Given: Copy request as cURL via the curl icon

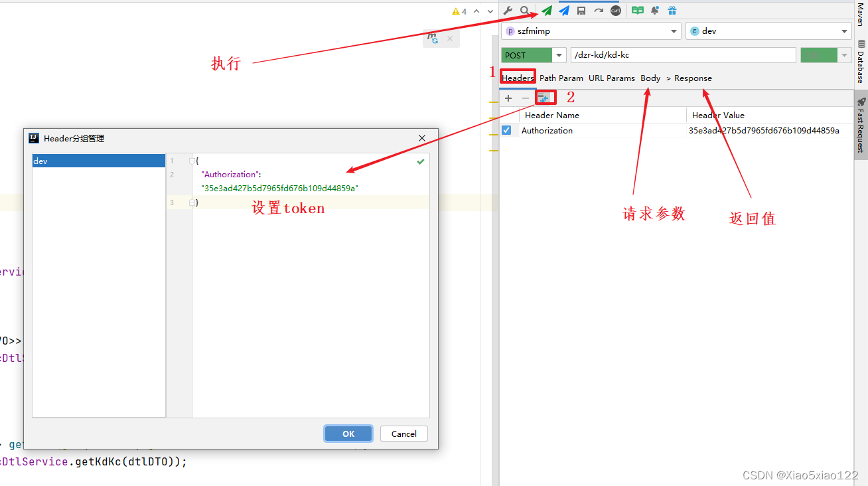Looking at the screenshot, I should [616, 11].
